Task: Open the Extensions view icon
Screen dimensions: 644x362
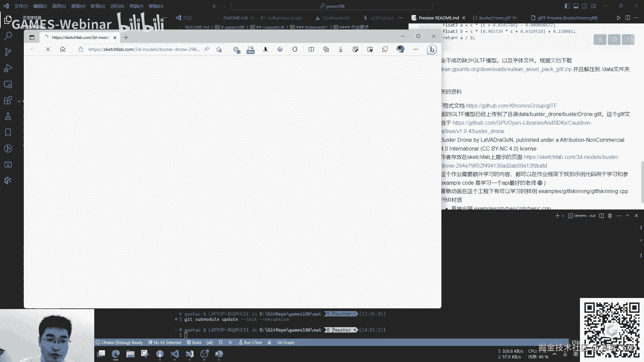Action: (x=8, y=100)
